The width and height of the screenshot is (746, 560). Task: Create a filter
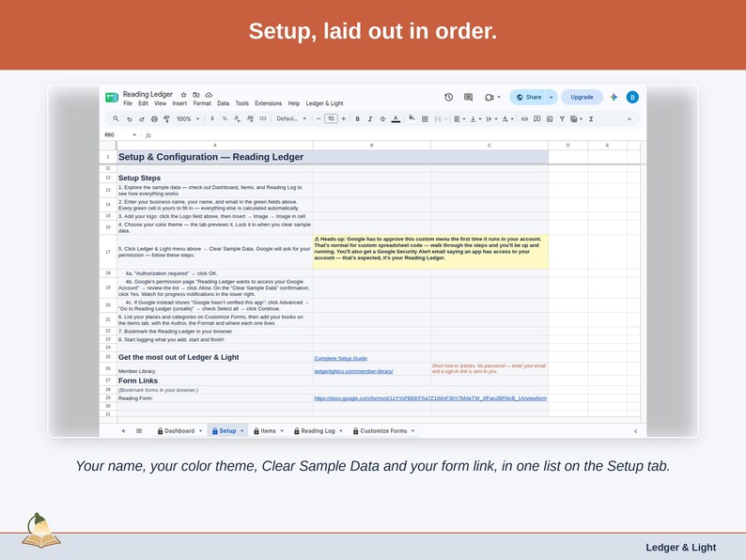click(x=562, y=119)
